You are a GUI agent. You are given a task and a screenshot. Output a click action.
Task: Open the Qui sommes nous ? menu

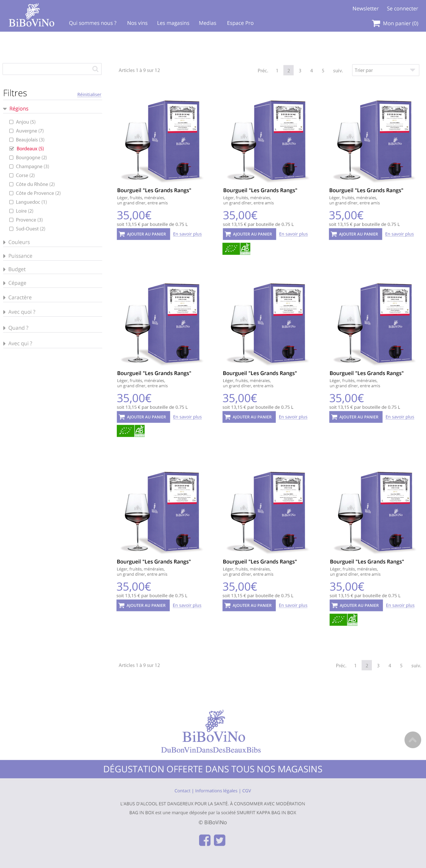(93, 23)
